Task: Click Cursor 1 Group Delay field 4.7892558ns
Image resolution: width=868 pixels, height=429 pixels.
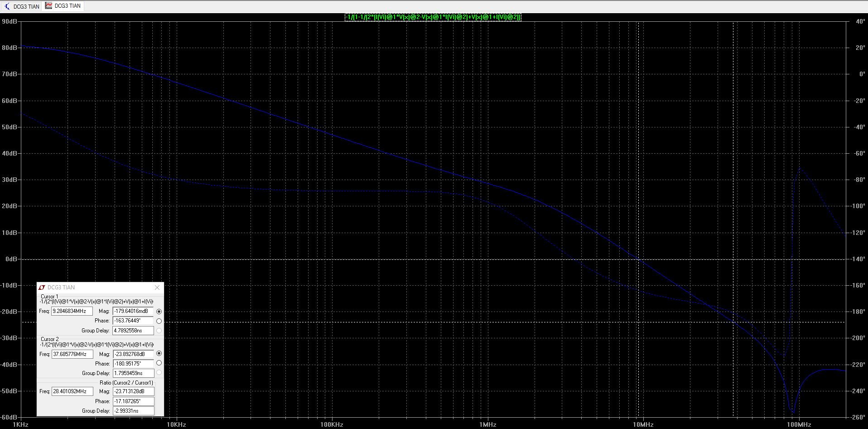Action: tap(133, 331)
